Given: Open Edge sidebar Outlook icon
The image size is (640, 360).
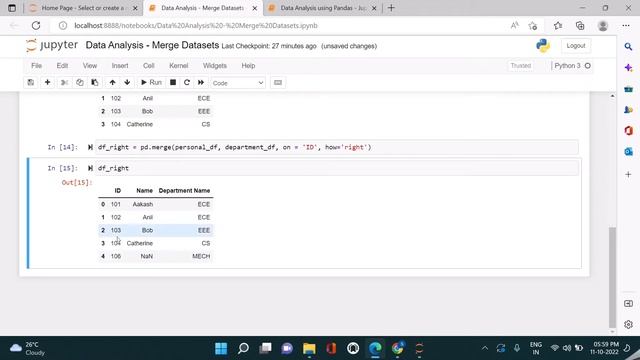Looking at the screenshot, I should 628,152.
